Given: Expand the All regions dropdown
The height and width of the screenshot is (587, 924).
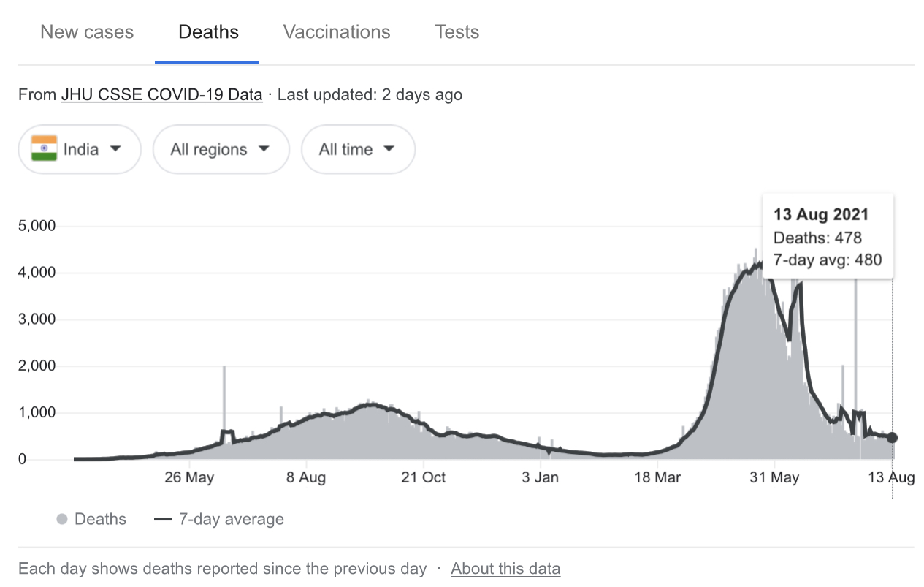Looking at the screenshot, I should pyautogui.click(x=221, y=149).
